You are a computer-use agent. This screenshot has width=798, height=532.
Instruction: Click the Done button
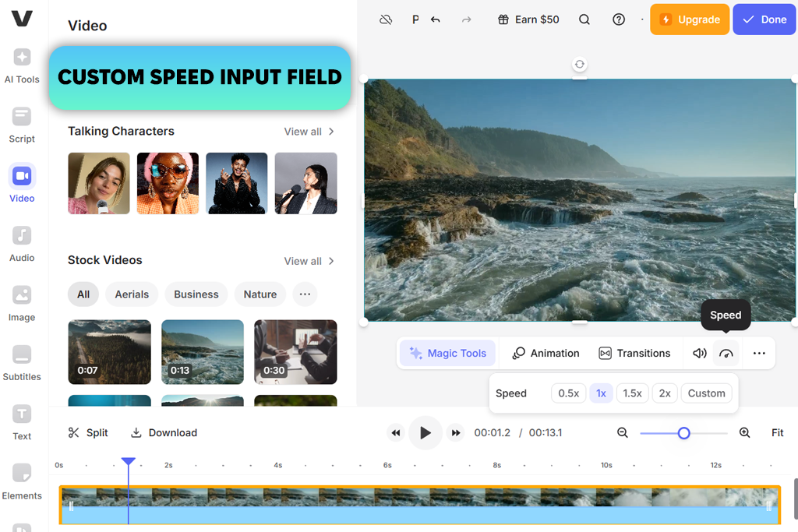pos(765,19)
